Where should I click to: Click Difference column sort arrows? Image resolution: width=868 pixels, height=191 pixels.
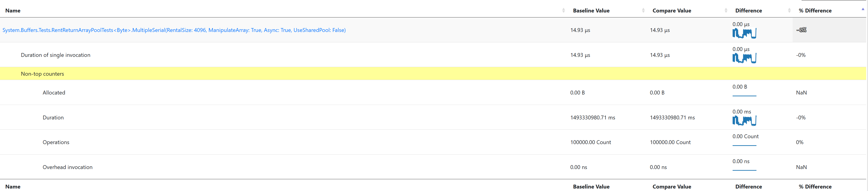(789, 10)
